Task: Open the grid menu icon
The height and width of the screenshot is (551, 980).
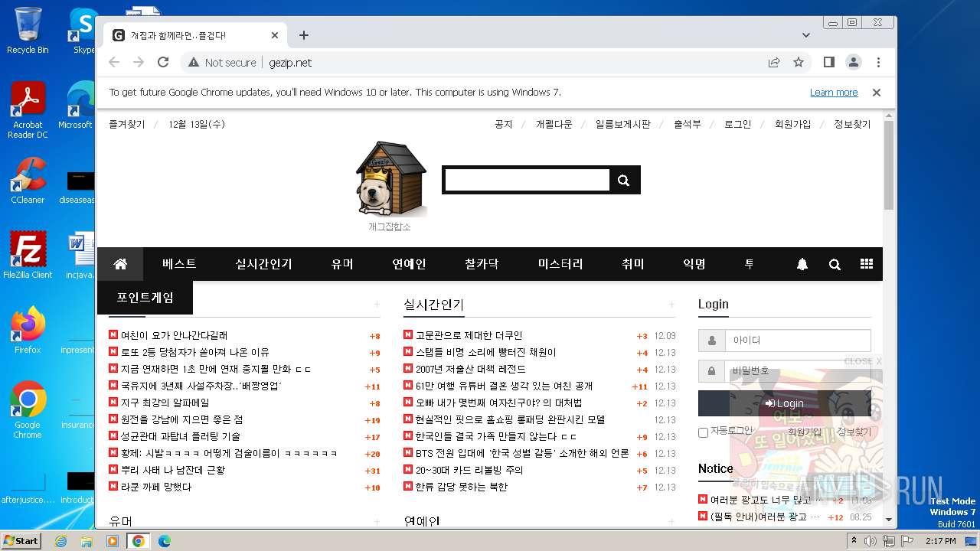Action: 867,264
